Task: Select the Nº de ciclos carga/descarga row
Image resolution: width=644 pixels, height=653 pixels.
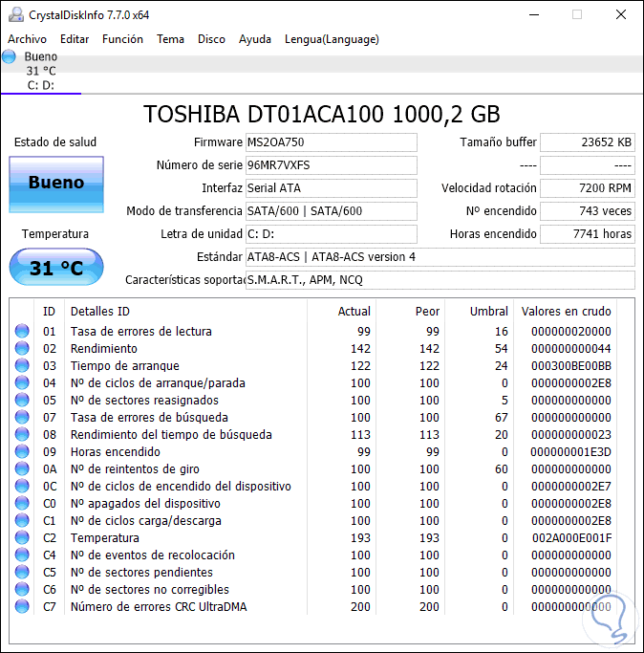Action: pos(313,520)
